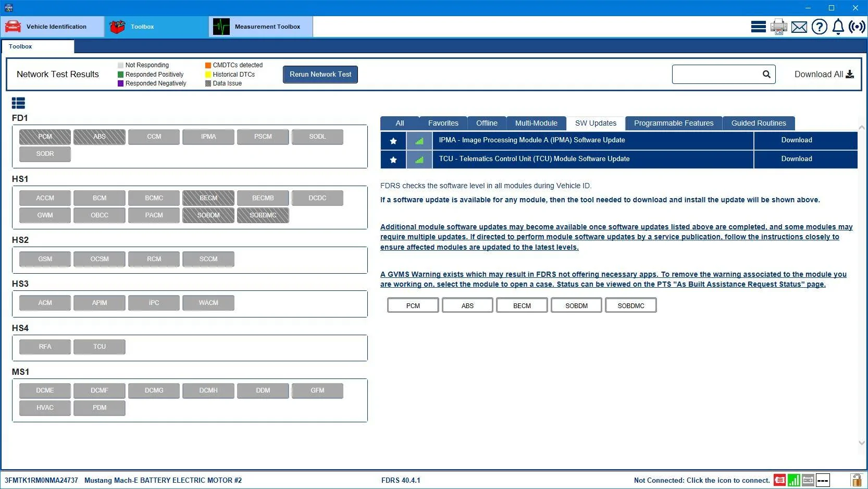The height and width of the screenshot is (489, 868).
Task: Click the search magnifier icon
Action: [x=766, y=74]
